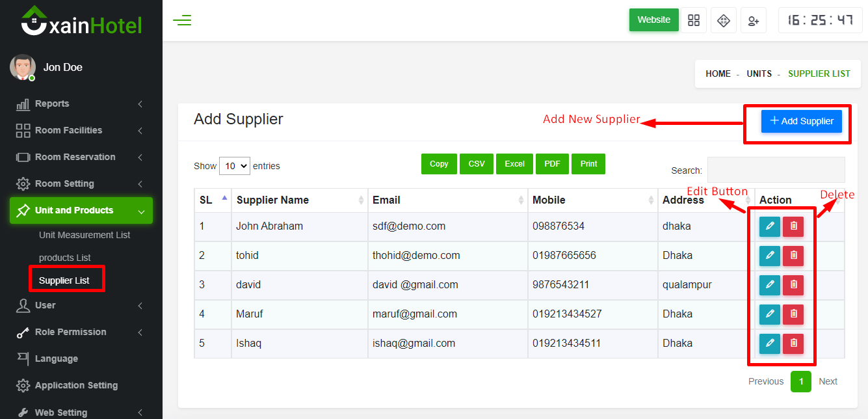Viewport: 868px width, 419px height.
Task: Click the fullscreen arrows icon in header
Action: [723, 20]
